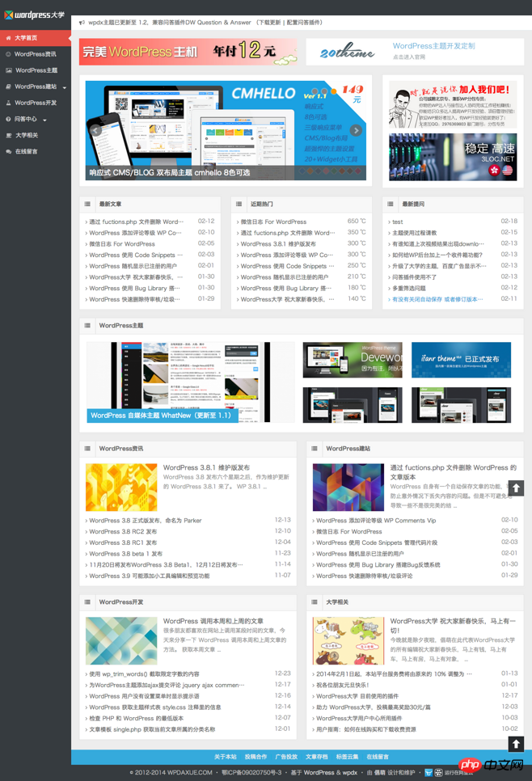532x781 pixels.
Task: Click the list icon in 最新文章 header
Action: [87, 204]
